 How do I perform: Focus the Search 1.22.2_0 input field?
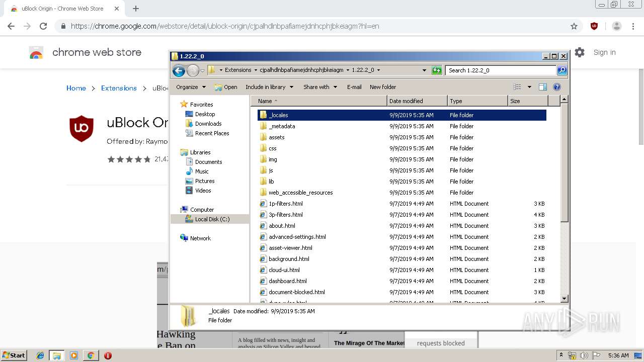point(501,70)
